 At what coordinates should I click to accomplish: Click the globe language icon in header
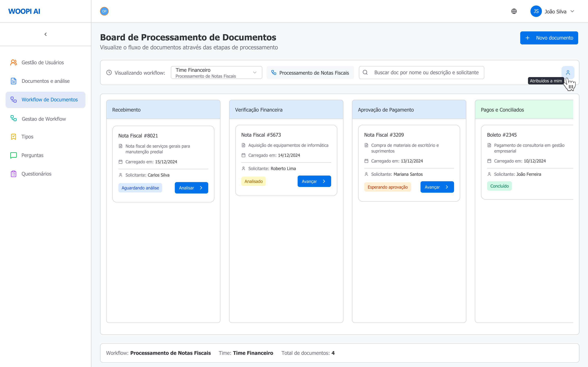514,11
